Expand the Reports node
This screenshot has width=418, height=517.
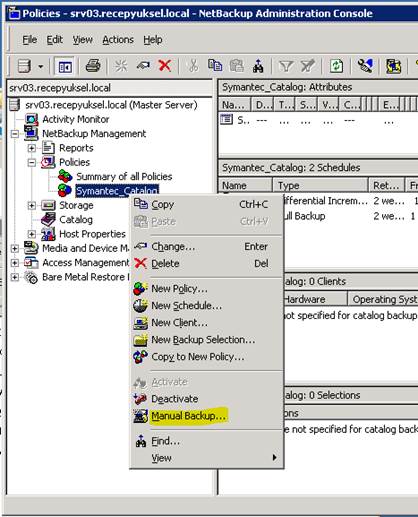pyautogui.click(x=32, y=148)
